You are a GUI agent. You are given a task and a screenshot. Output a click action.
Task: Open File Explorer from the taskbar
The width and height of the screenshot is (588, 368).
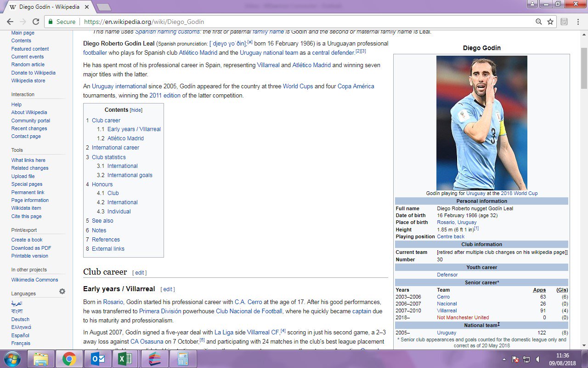[x=41, y=359]
